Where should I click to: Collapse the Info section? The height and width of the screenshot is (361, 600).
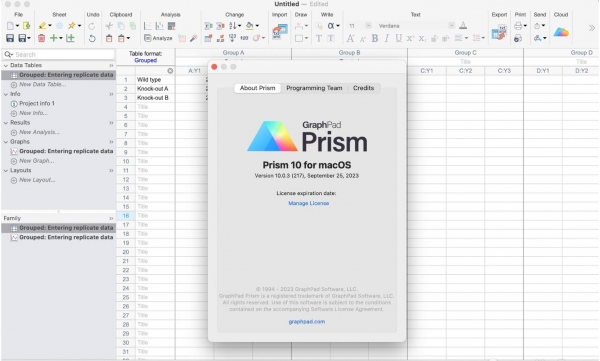point(6,94)
